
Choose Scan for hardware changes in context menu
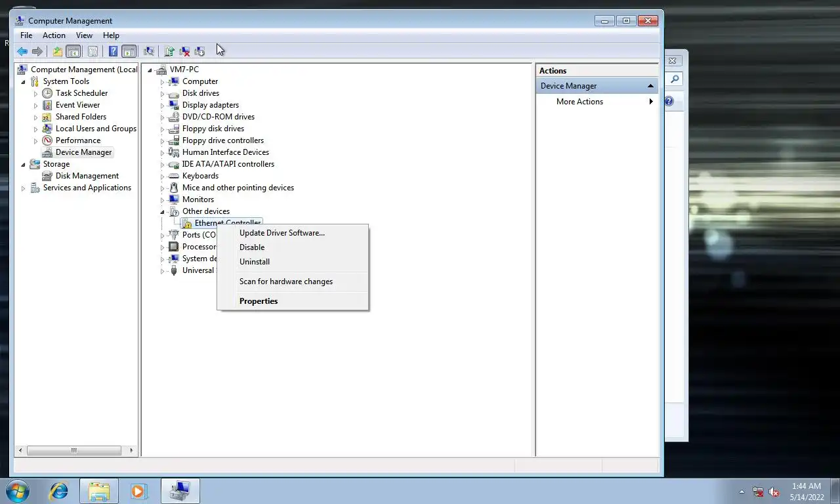click(x=293, y=282)
